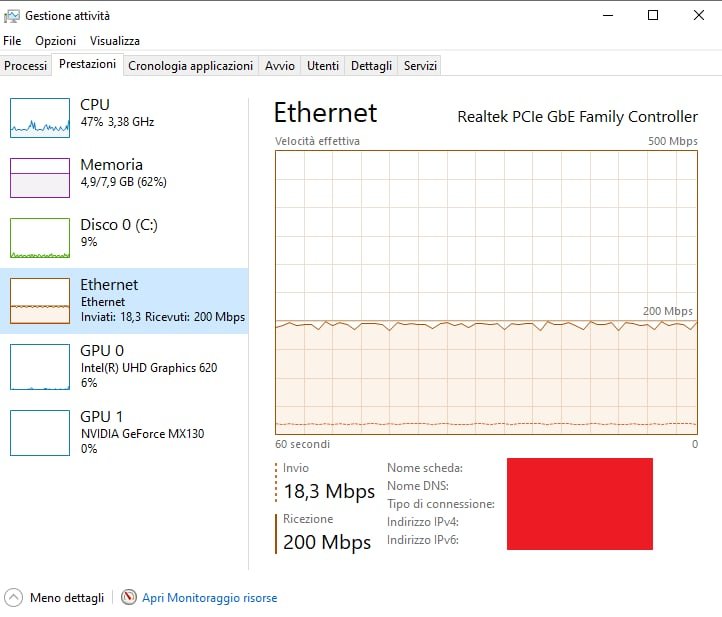
Task: Click the Ethernet mini graph in sidebar
Action: 40,300
